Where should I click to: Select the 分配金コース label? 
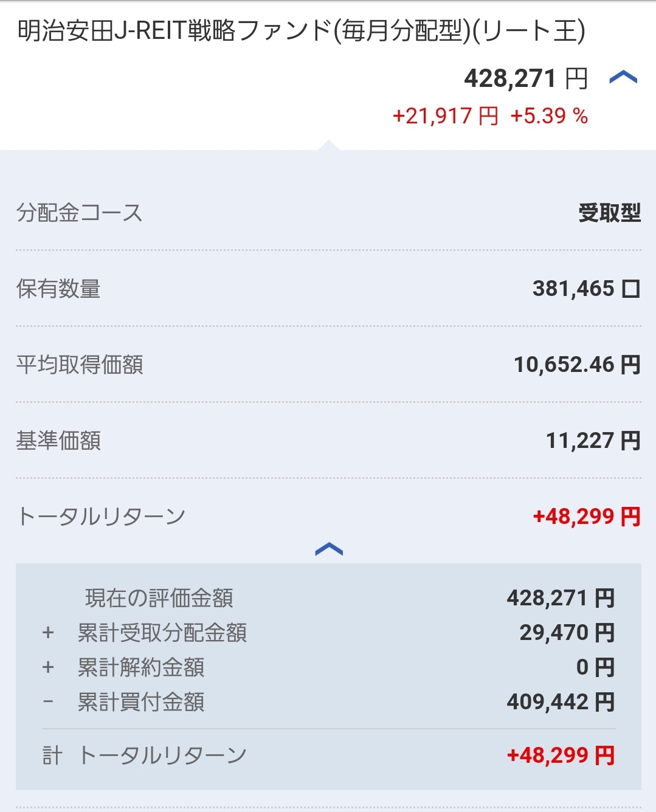coord(80,213)
